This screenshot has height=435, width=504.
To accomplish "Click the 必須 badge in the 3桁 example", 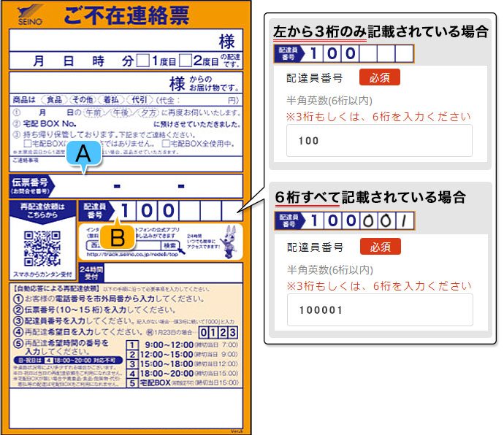I will [380, 77].
